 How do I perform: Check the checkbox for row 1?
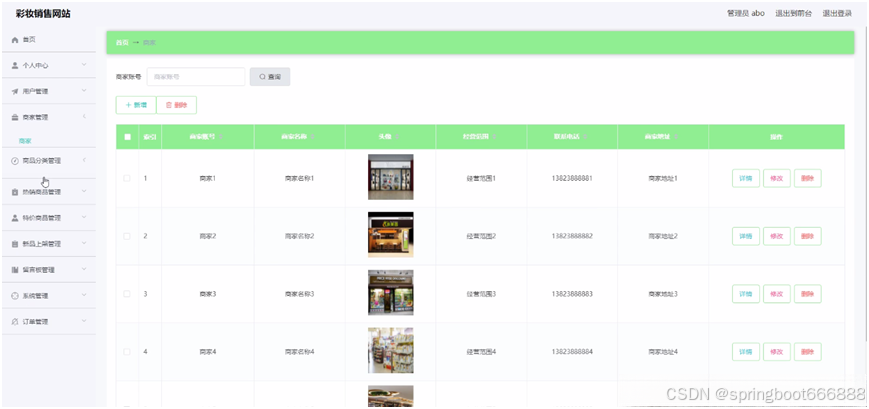point(127,178)
